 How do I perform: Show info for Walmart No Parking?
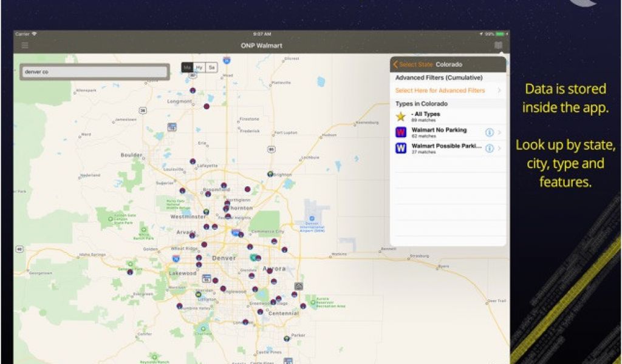click(490, 133)
